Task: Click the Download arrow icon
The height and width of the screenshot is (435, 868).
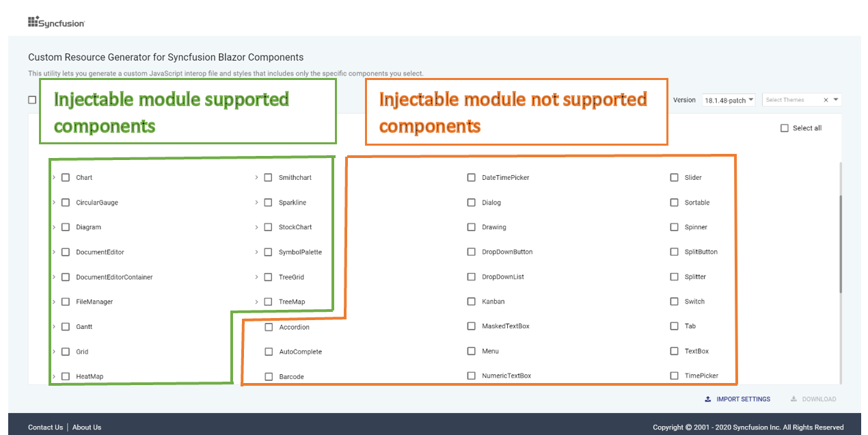Action: [x=794, y=399]
